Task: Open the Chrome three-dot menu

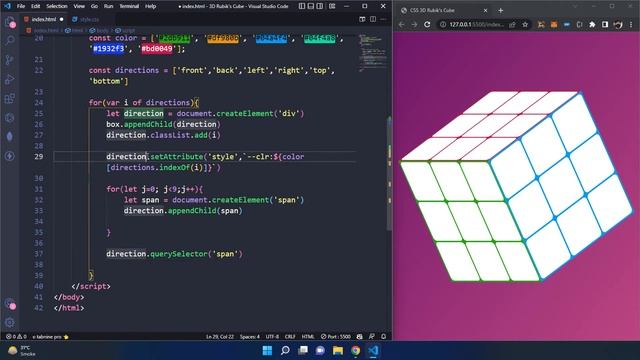Action: pyautogui.click(x=631, y=24)
